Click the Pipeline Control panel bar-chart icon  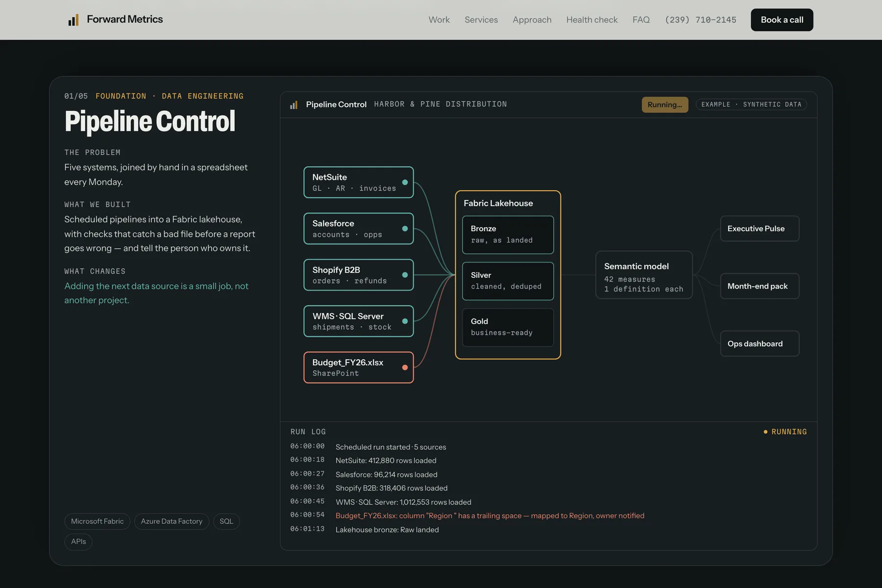(x=294, y=105)
